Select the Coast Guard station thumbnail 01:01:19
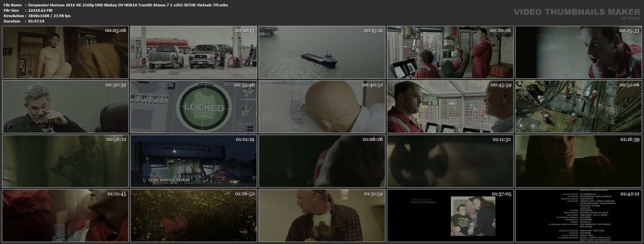644x244 pixels. click(x=194, y=161)
